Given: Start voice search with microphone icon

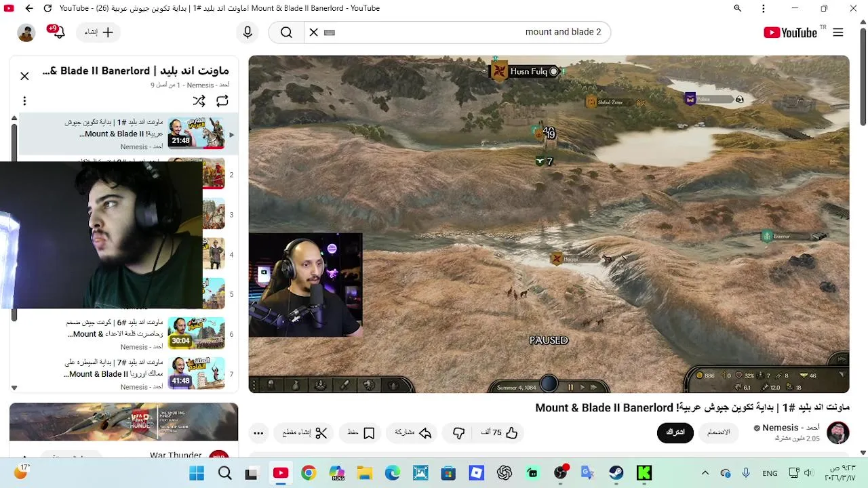Looking at the screenshot, I should [x=248, y=32].
